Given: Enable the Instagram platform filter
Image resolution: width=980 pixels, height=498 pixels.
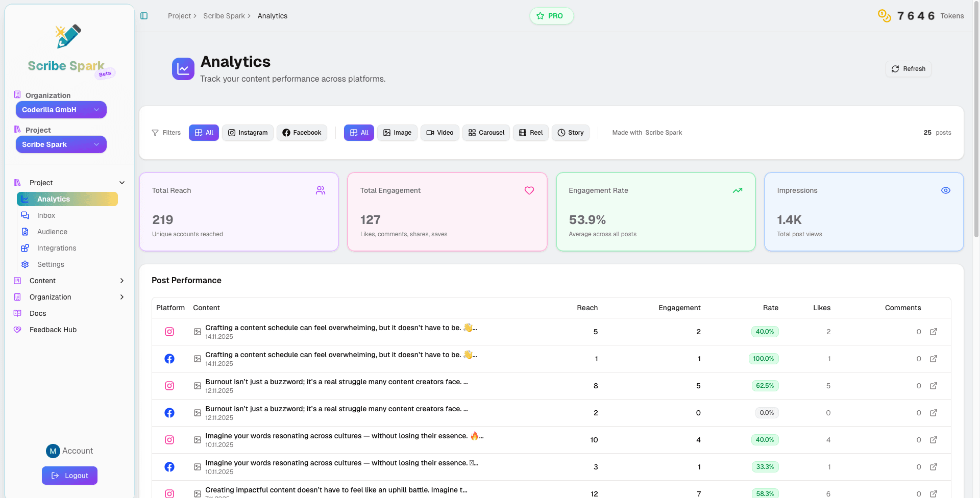Looking at the screenshot, I should pyautogui.click(x=248, y=133).
